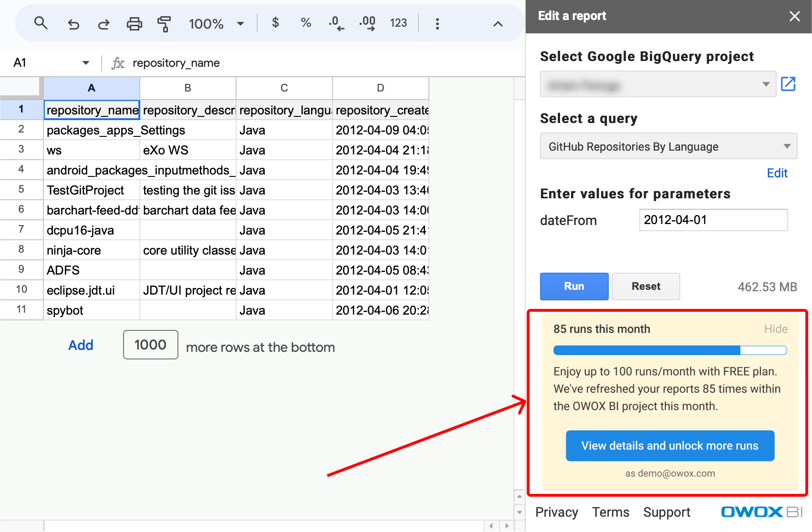The width and height of the screenshot is (812, 532).
Task: Redo the last action
Action: click(x=104, y=23)
